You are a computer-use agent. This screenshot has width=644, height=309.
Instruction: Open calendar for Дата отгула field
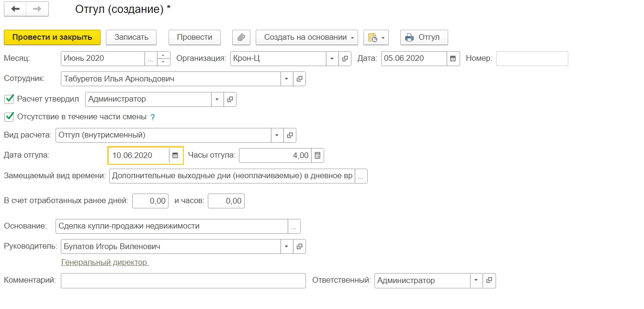click(175, 155)
